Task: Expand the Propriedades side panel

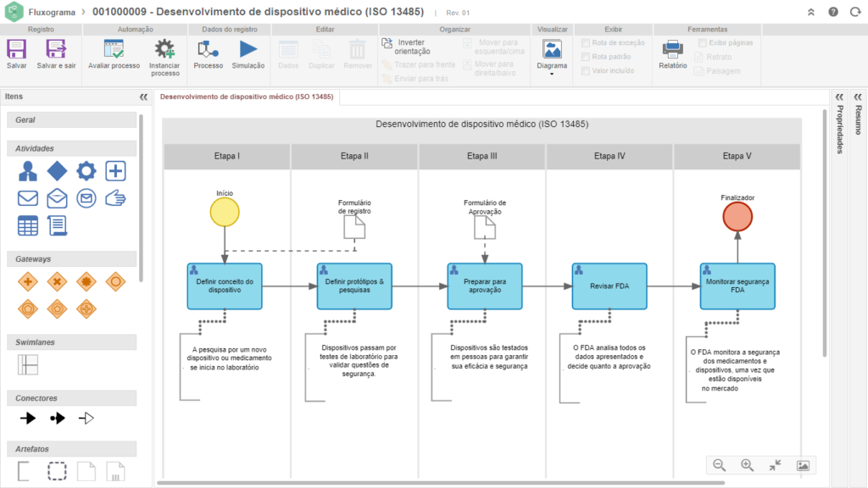Action: pyautogui.click(x=839, y=97)
